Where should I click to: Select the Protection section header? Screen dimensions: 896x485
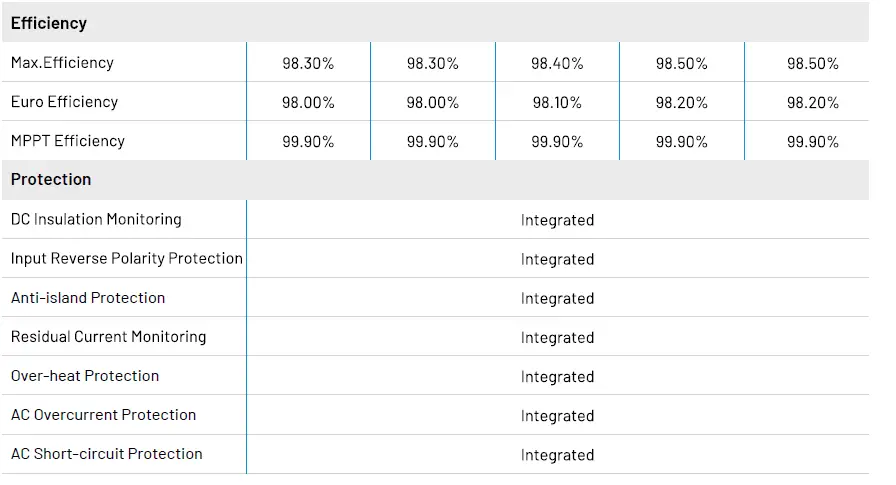51,180
